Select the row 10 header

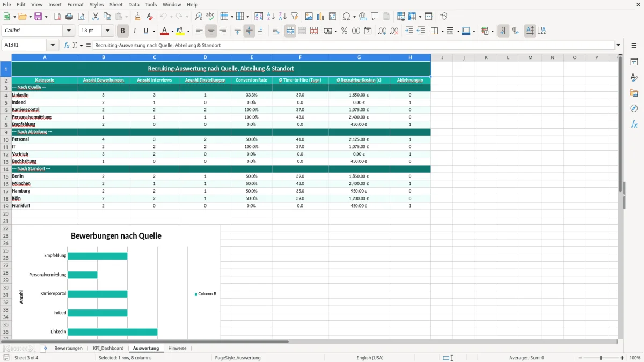5,139
